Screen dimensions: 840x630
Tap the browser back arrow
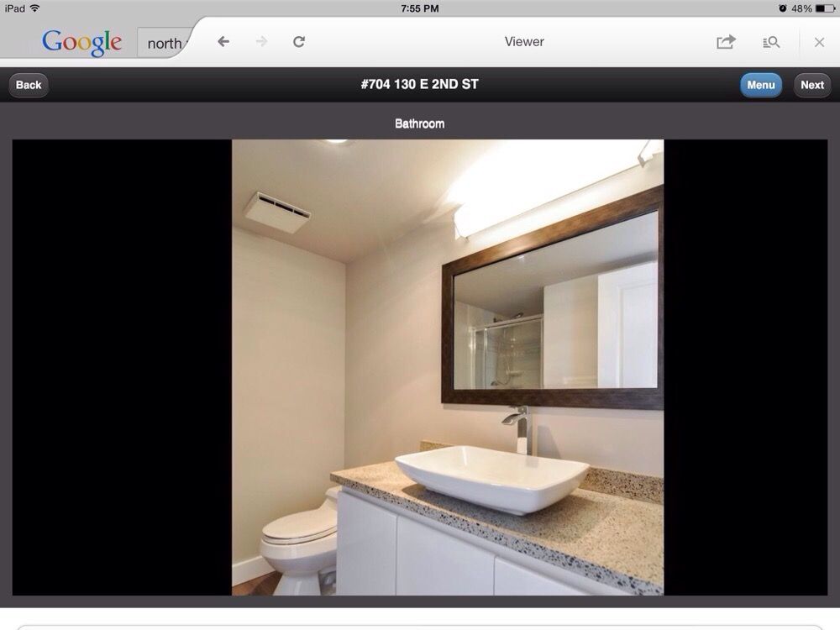(223, 42)
